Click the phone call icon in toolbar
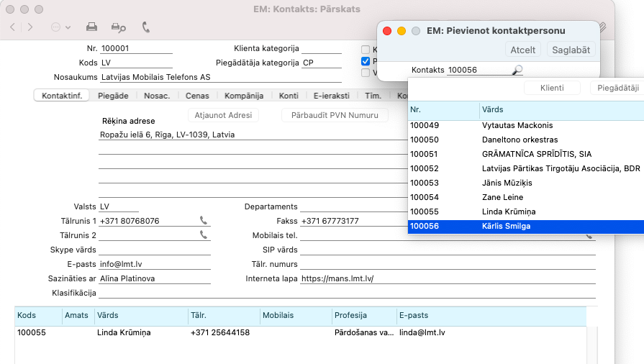The image size is (644, 364). point(146,27)
